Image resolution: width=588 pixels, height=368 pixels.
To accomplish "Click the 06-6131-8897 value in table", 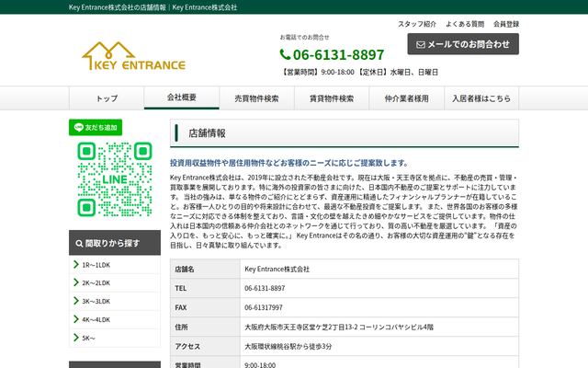I will (265, 288).
